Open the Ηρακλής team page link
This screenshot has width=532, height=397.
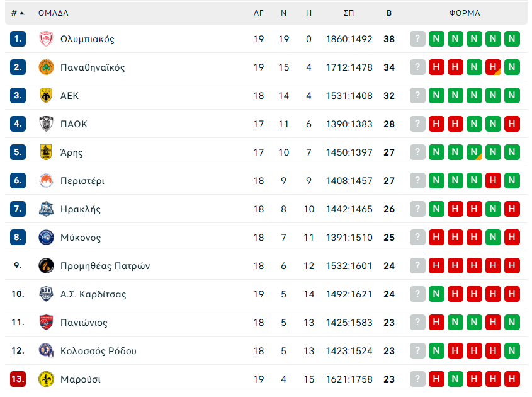(x=81, y=209)
